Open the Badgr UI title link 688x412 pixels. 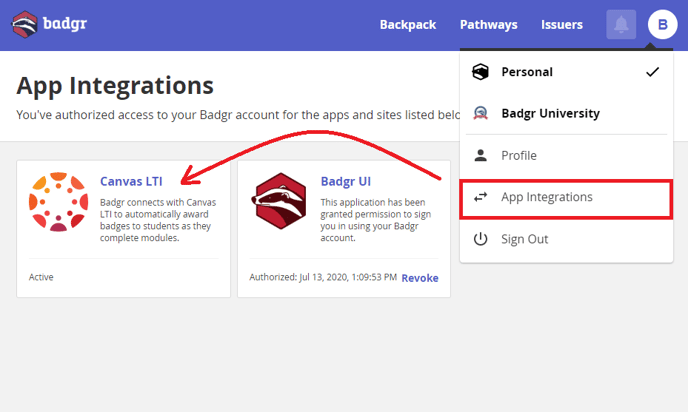346,181
